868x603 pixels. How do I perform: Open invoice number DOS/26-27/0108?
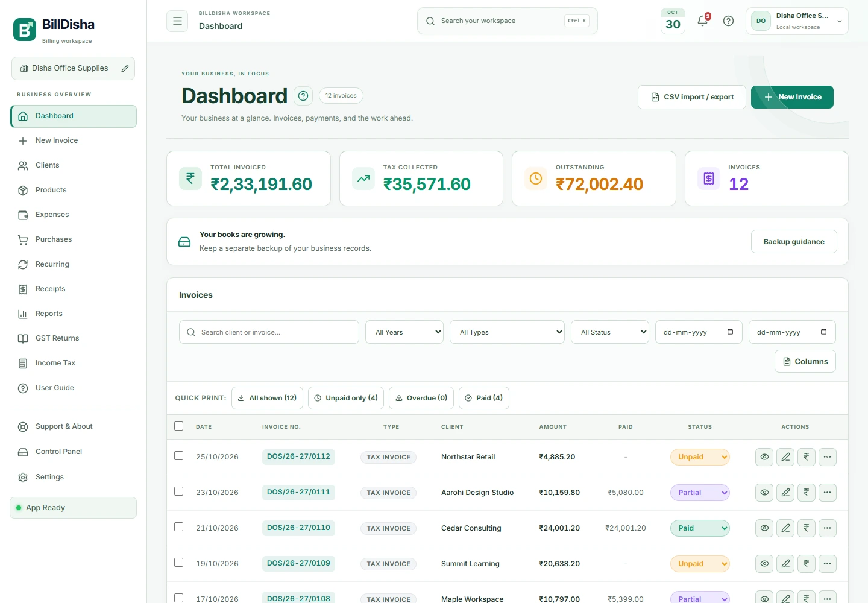pos(298,598)
